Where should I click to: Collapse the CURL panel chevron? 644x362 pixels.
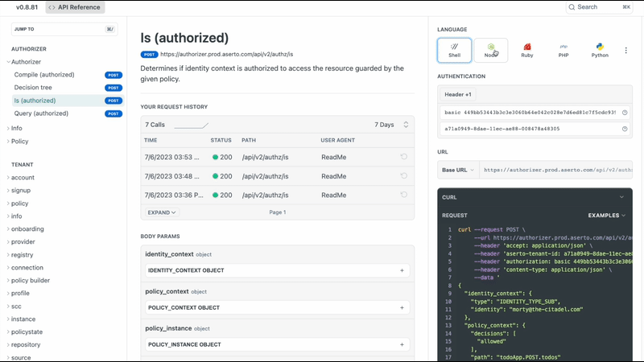(x=621, y=197)
